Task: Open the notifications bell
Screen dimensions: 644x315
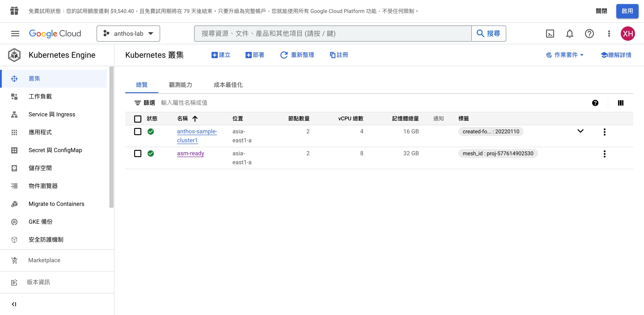Action: click(570, 34)
